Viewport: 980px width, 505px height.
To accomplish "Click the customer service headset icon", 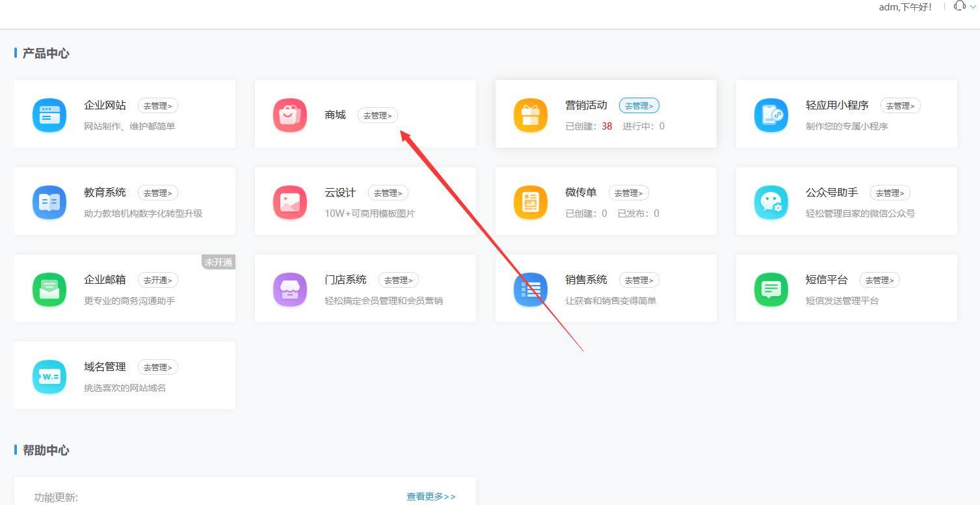I will [x=960, y=6].
